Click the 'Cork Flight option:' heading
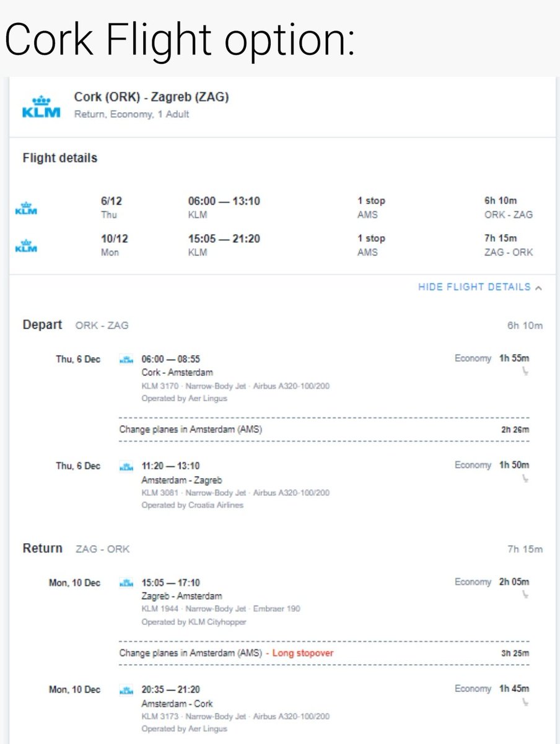Viewport: 560px width, 744px height. click(180, 40)
